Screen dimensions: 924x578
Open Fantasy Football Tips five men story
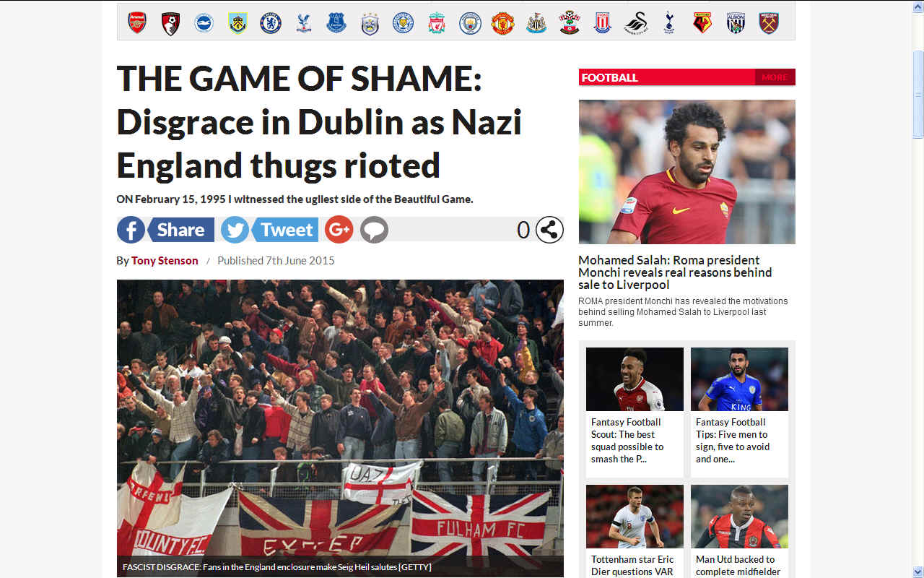point(733,441)
